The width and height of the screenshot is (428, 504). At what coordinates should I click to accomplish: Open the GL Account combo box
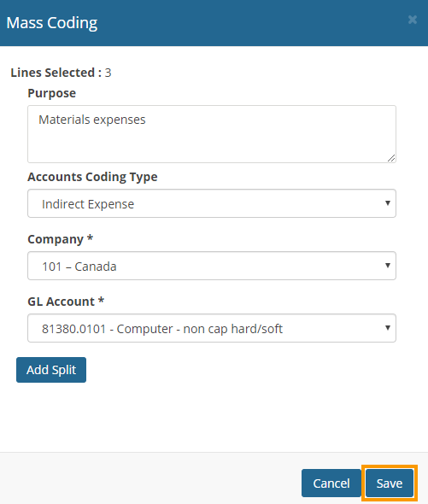[x=212, y=328]
